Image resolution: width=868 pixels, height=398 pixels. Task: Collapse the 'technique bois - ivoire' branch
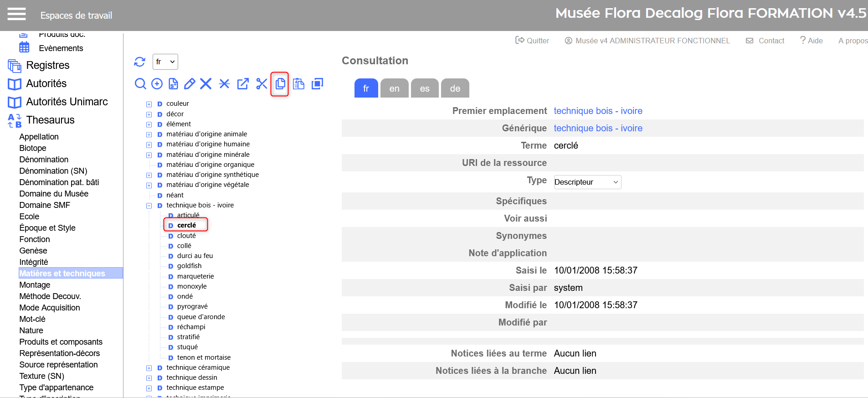(x=149, y=206)
